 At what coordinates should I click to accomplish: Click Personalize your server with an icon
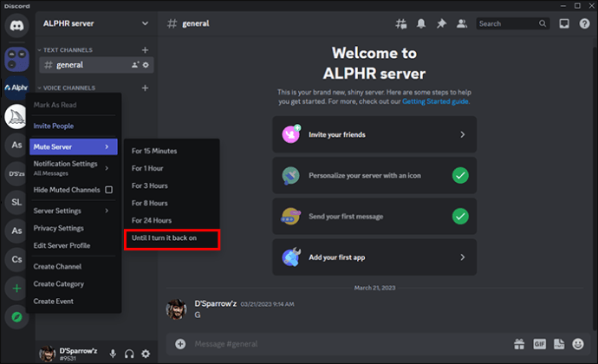[x=374, y=176]
